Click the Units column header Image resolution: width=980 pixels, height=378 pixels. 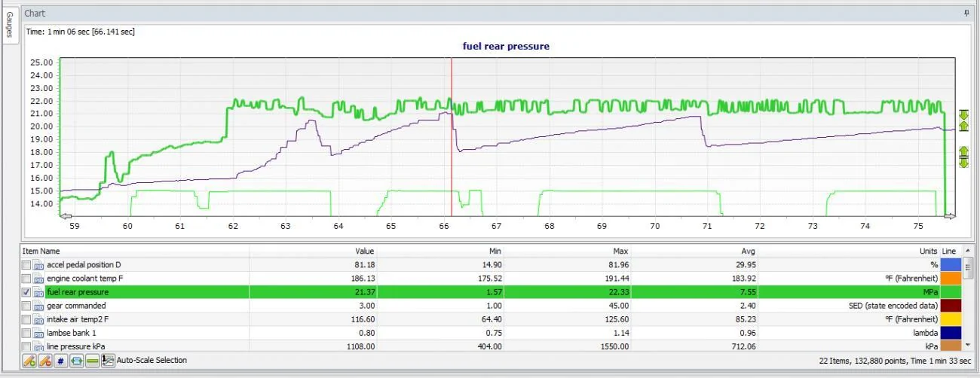click(x=848, y=251)
